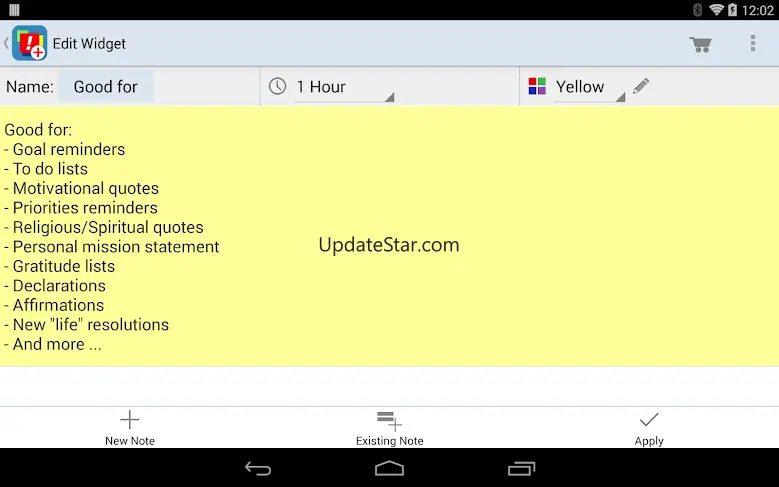This screenshot has height=487, width=779.
Task: Open the 1 Hour interval dropdown
Action: click(344, 87)
